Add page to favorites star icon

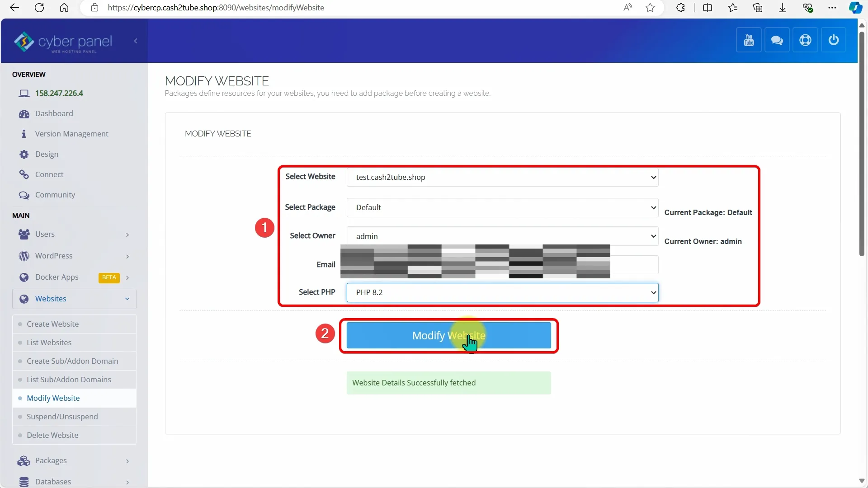(x=650, y=8)
